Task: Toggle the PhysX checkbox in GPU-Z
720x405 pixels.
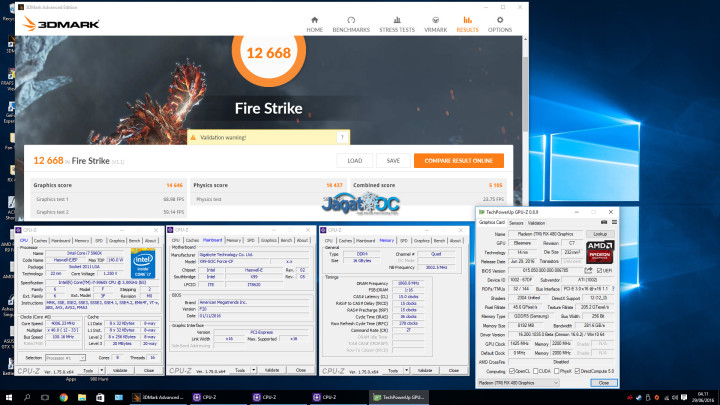Action: [x=557, y=371]
